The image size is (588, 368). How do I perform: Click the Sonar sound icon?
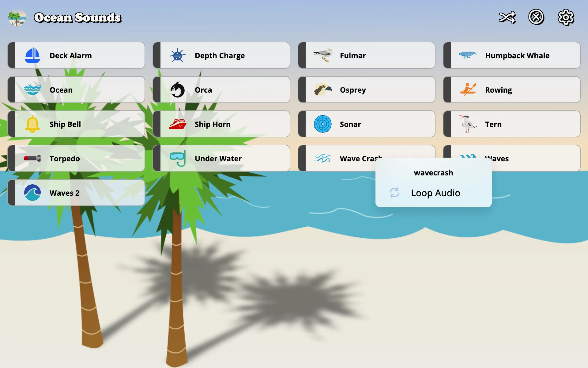tap(322, 124)
